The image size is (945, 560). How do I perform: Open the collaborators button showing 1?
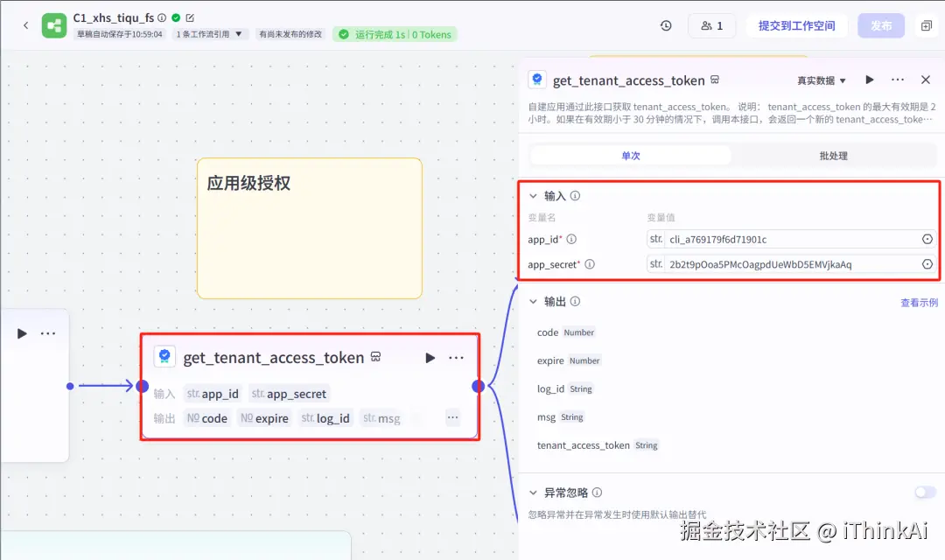coord(711,25)
